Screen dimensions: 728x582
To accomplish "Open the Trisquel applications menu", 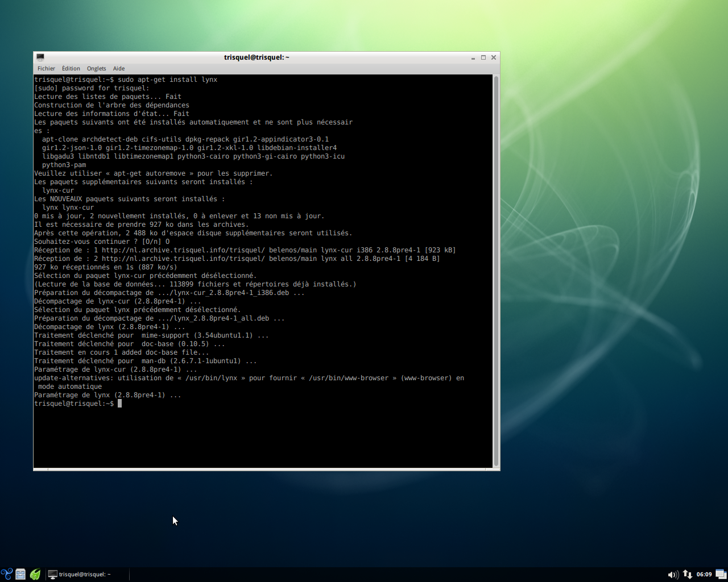I will pos(6,574).
